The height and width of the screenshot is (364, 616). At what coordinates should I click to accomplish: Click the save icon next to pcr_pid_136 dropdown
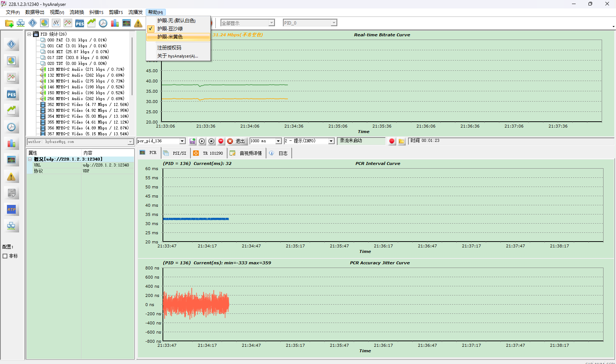(192, 141)
